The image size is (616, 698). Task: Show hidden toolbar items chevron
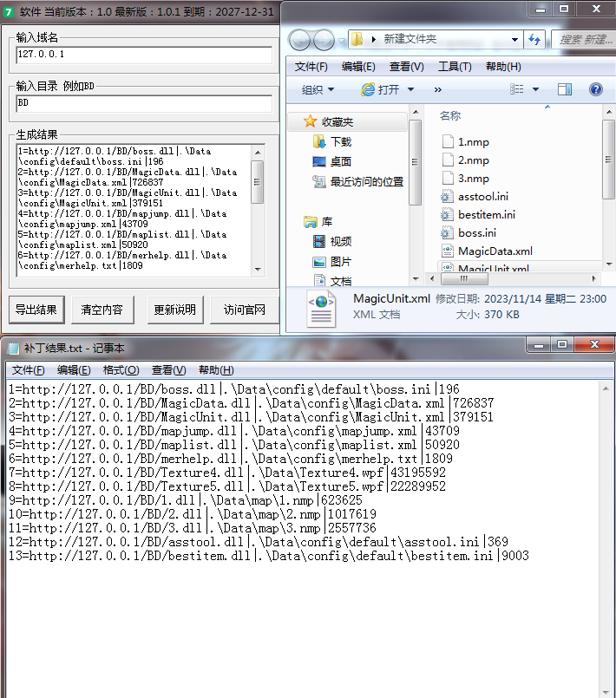pyautogui.click(x=437, y=89)
